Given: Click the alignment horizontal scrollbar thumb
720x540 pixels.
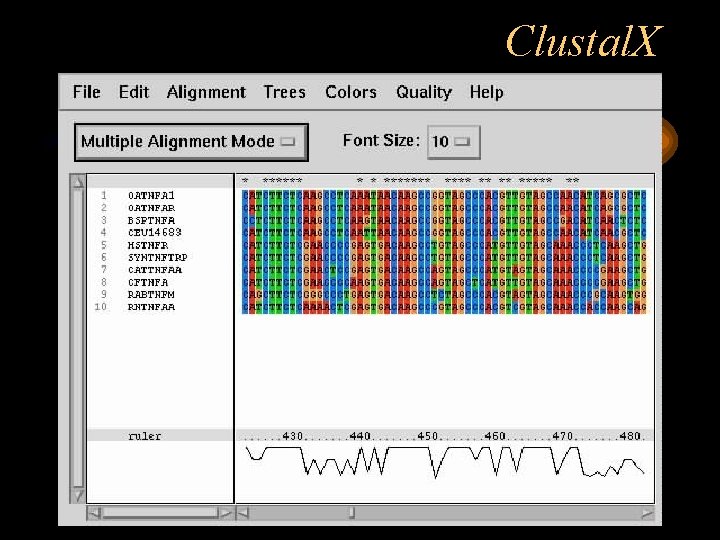Looking at the screenshot, I should [x=352, y=513].
